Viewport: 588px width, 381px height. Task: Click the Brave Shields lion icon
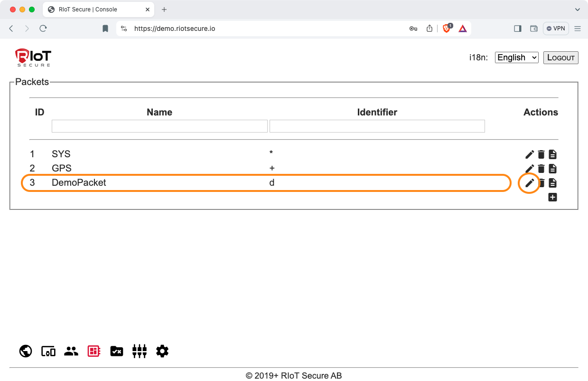tap(447, 29)
